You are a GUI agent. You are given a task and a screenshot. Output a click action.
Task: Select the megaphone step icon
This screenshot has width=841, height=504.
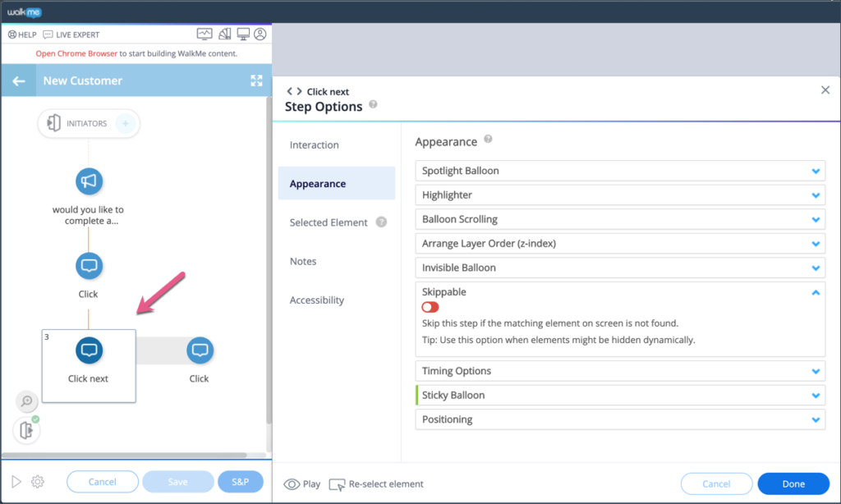pos(89,181)
